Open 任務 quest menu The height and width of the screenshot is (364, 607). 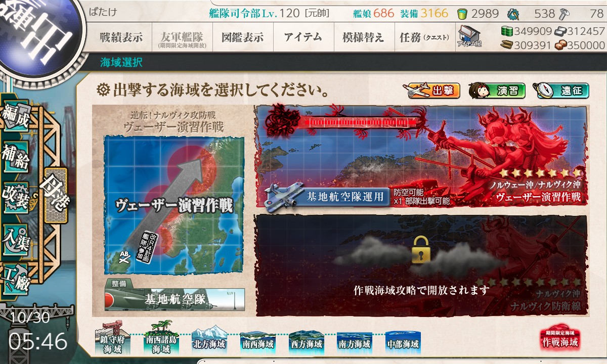tap(424, 37)
